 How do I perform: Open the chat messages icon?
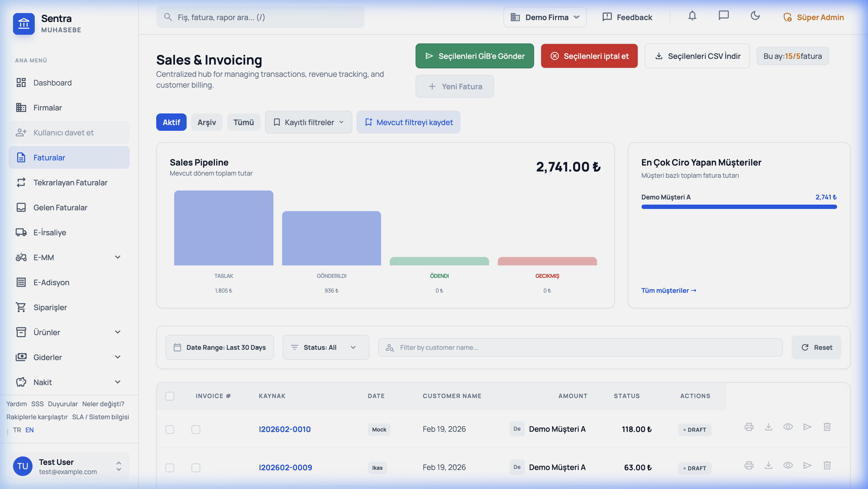point(723,16)
